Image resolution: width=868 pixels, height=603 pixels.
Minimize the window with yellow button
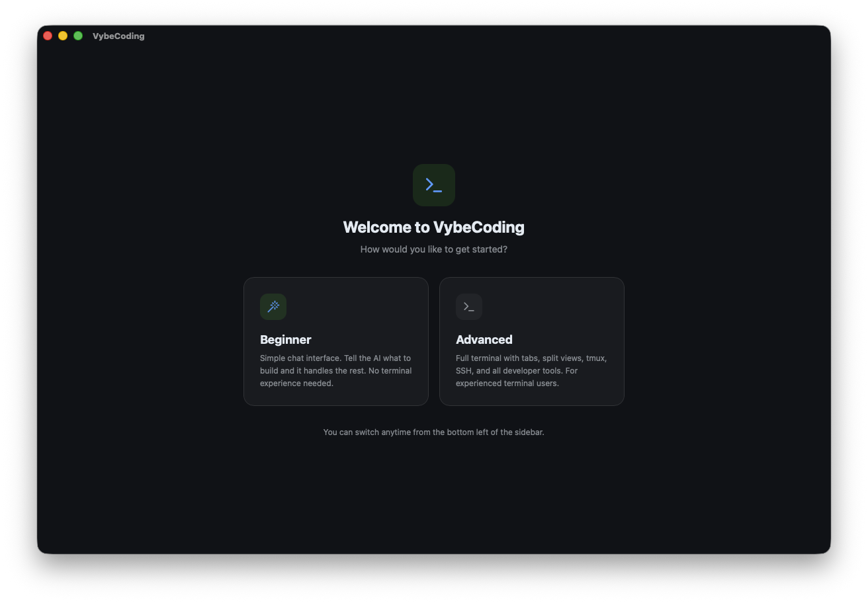point(63,36)
